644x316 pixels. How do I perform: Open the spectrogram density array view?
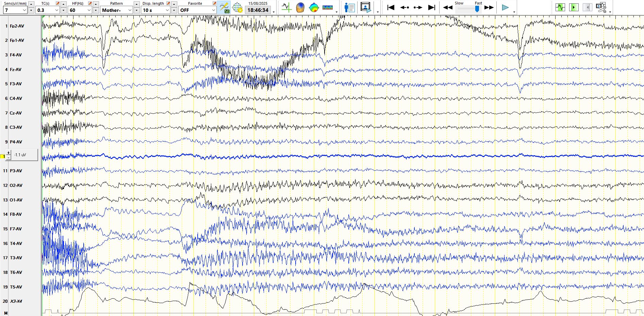[x=328, y=7]
